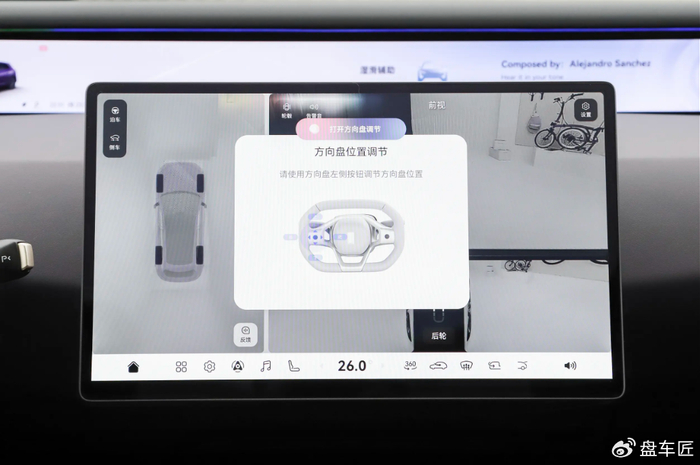
Task: Tap the 请使用方向盘左侧按钮调节方向盘位置 hint text
Action: (351, 174)
